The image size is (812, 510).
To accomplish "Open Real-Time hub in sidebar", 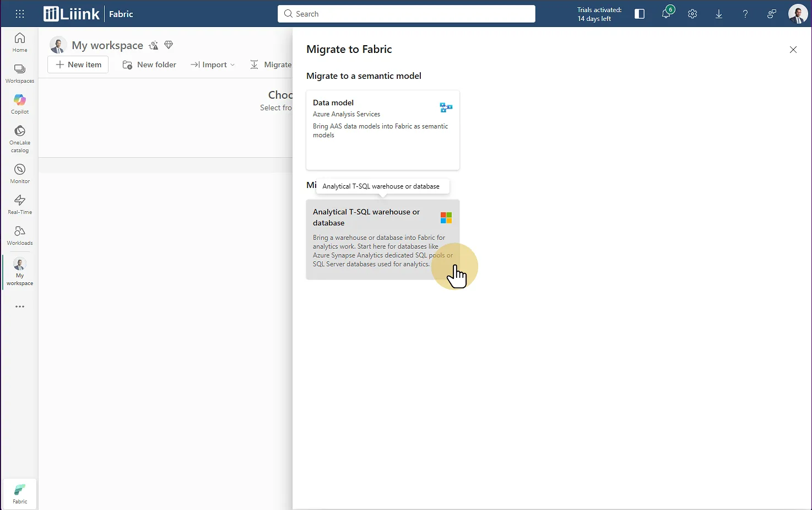I will pos(20,204).
